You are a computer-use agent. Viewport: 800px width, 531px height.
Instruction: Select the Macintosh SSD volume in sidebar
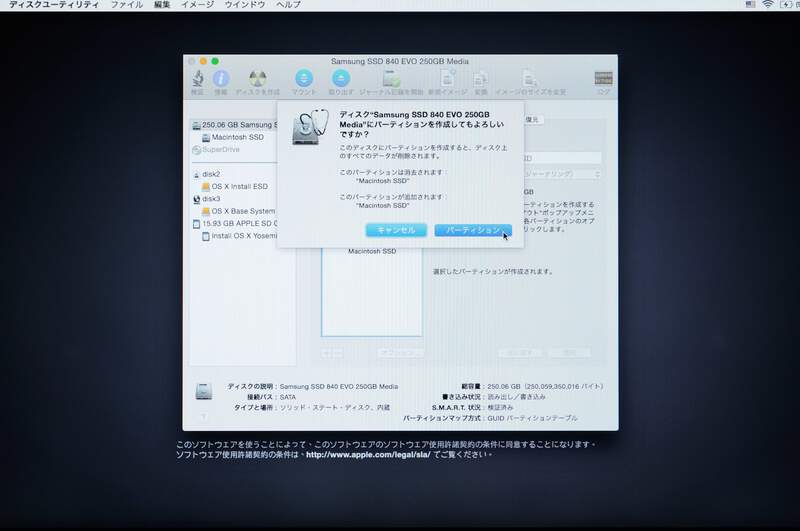[233, 137]
